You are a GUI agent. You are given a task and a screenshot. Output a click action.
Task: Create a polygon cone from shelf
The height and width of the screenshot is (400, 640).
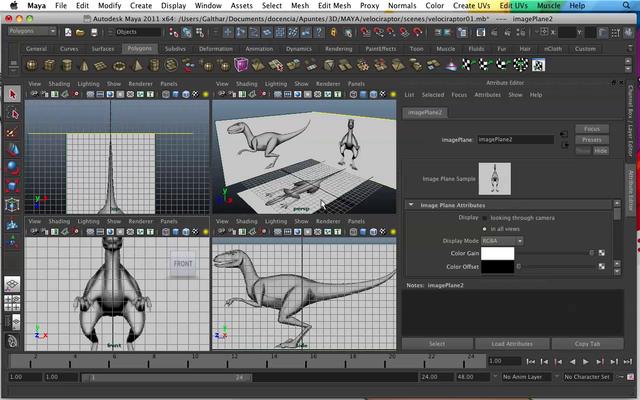[x=84, y=65]
